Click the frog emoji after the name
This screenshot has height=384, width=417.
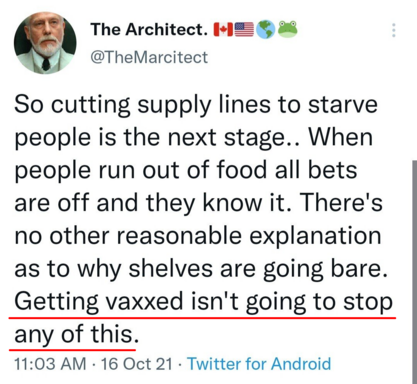[287, 29]
